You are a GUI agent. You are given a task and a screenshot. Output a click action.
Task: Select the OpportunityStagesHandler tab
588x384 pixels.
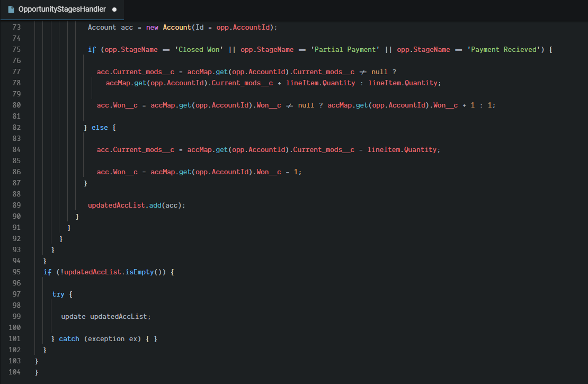pos(62,10)
